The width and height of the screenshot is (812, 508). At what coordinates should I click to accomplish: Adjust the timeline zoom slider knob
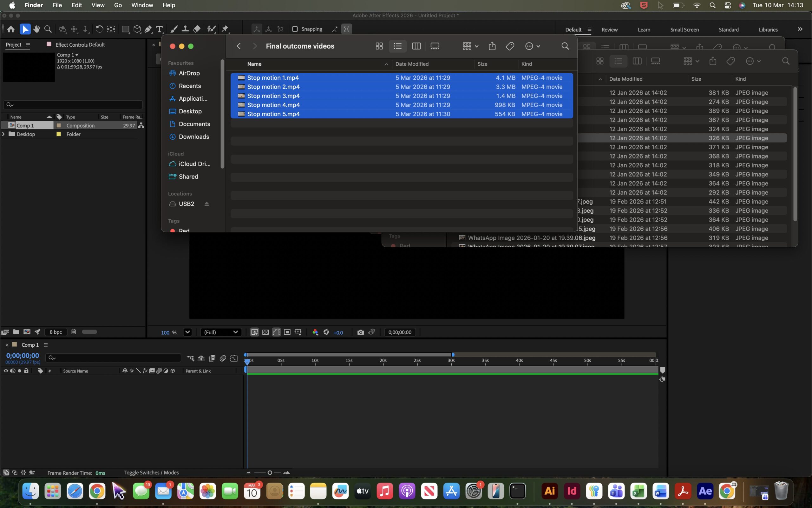pyautogui.click(x=269, y=473)
